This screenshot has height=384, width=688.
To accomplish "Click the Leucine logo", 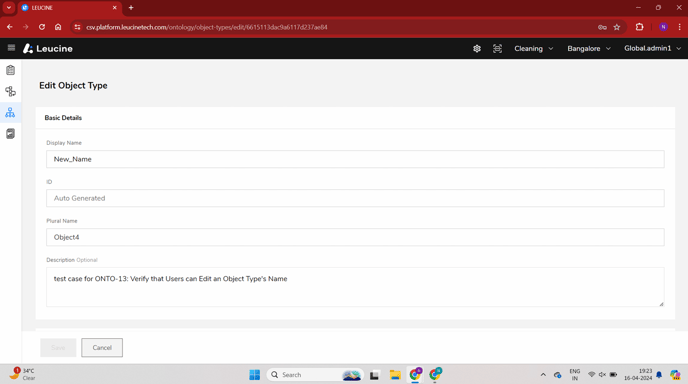I will (x=48, y=49).
